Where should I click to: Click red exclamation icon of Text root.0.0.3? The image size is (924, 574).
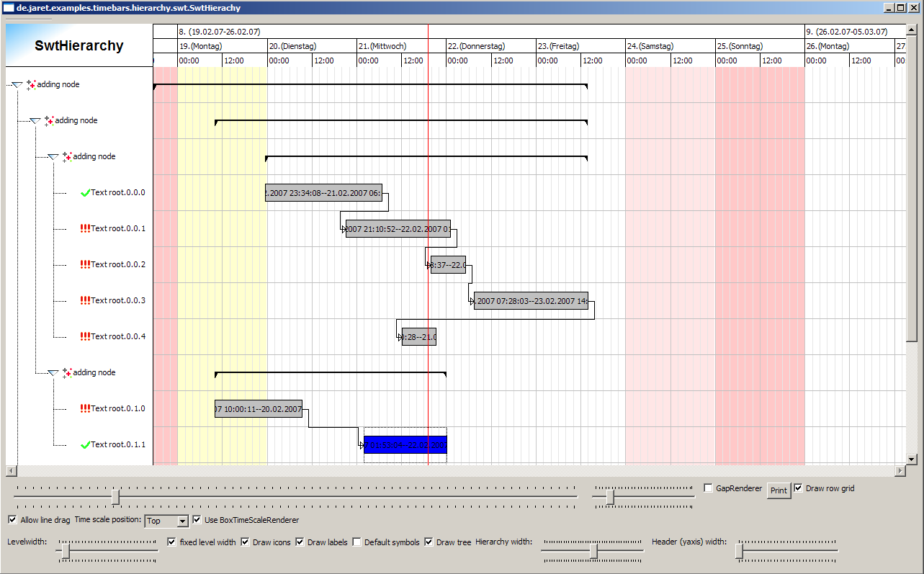coord(85,301)
